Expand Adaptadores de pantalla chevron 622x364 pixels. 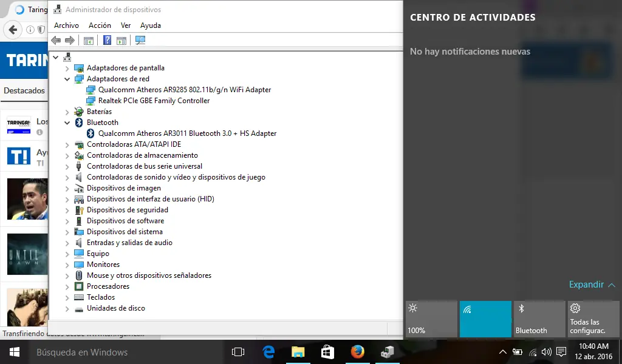click(x=67, y=69)
